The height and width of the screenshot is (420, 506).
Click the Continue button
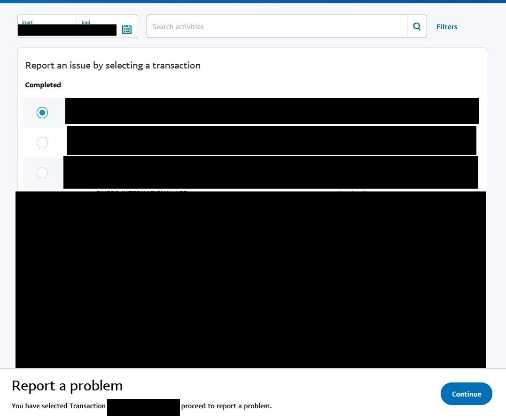coord(467,394)
